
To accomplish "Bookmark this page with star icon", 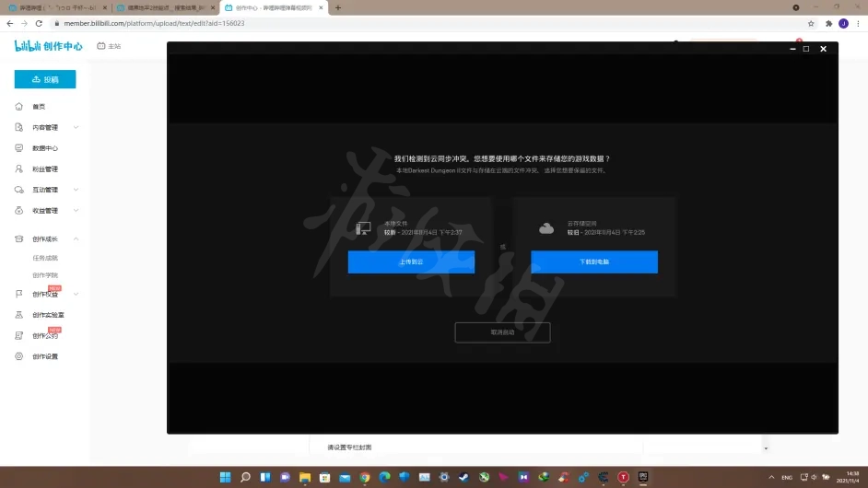I will pos(811,23).
